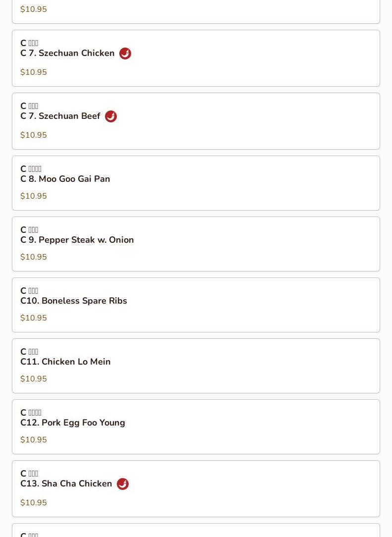The height and width of the screenshot is (537, 392).
Task: Click spicy icon next to Szechuan Chicken
Action: (125, 54)
